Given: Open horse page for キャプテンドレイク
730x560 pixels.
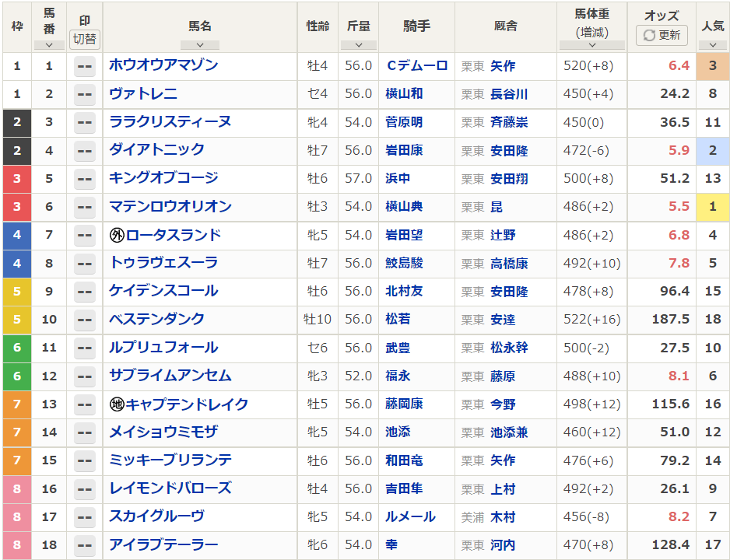Looking at the screenshot, I should (x=187, y=404).
